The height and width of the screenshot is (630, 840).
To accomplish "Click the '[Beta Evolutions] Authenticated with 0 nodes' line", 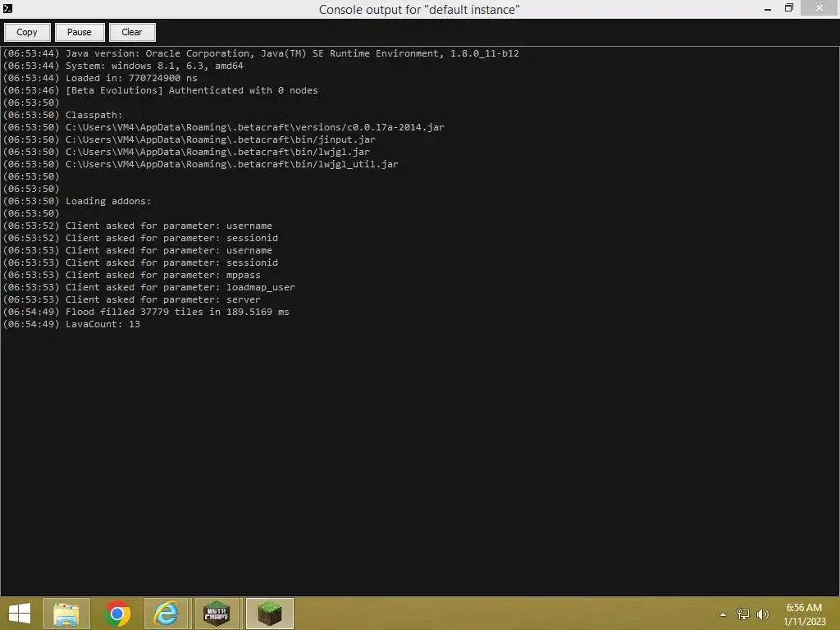I will (x=160, y=90).
